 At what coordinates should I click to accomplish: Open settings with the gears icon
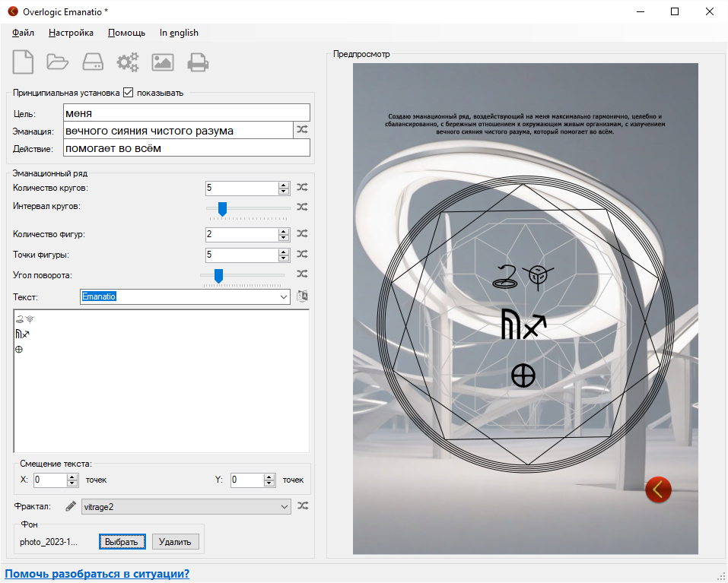click(128, 62)
